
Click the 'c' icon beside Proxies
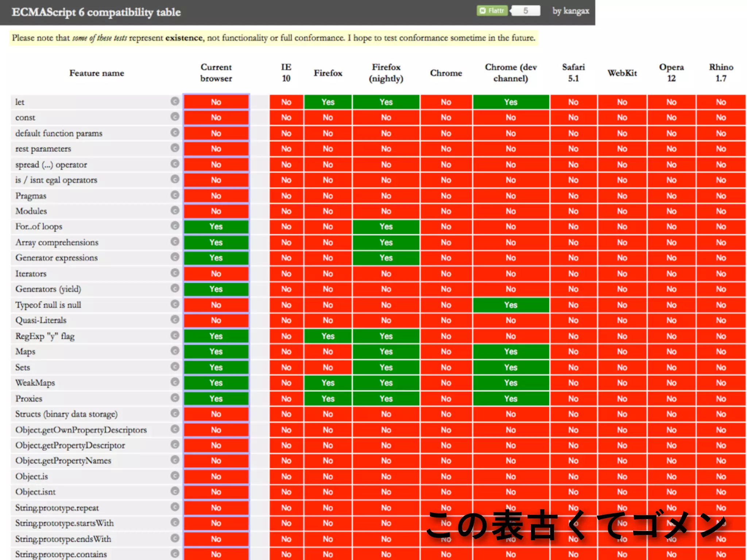[175, 398]
